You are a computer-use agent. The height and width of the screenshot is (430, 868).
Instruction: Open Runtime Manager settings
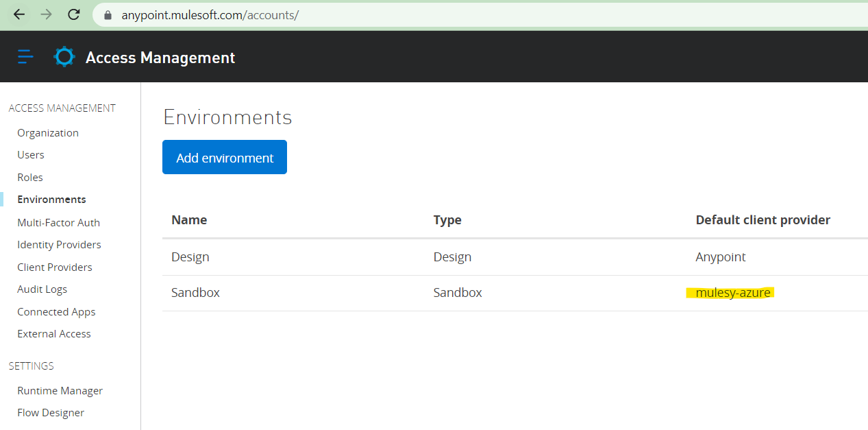pos(60,391)
